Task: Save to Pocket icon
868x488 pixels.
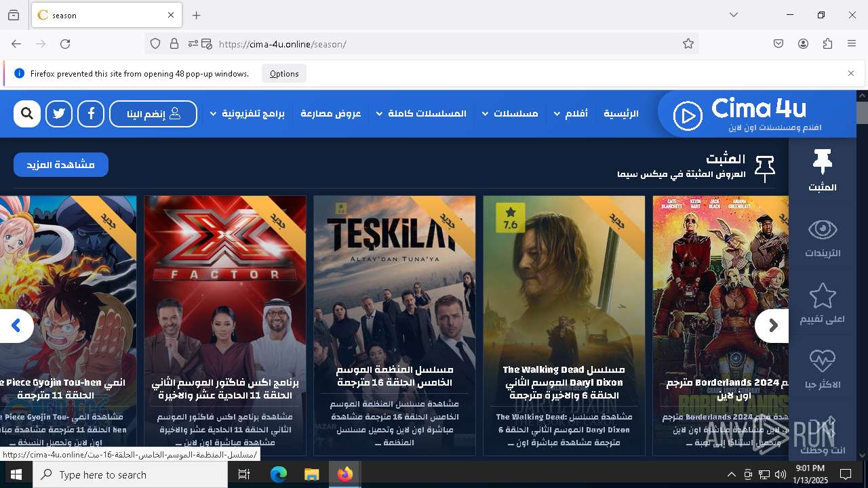Action: click(778, 44)
